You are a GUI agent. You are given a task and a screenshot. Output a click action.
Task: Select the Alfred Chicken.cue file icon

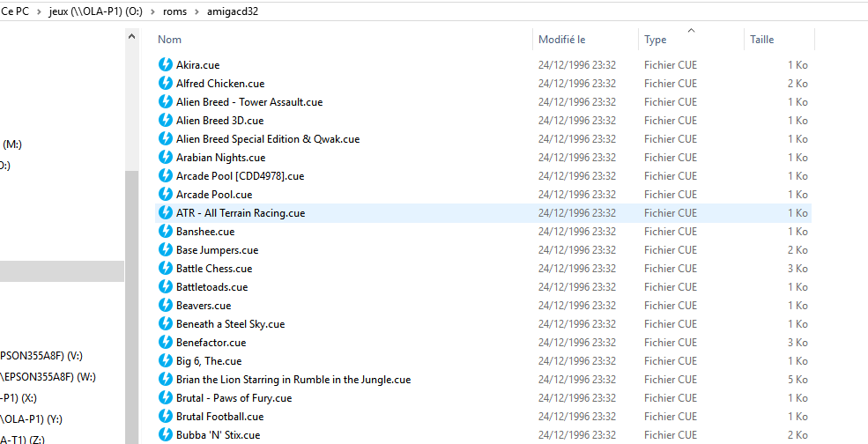click(x=165, y=83)
